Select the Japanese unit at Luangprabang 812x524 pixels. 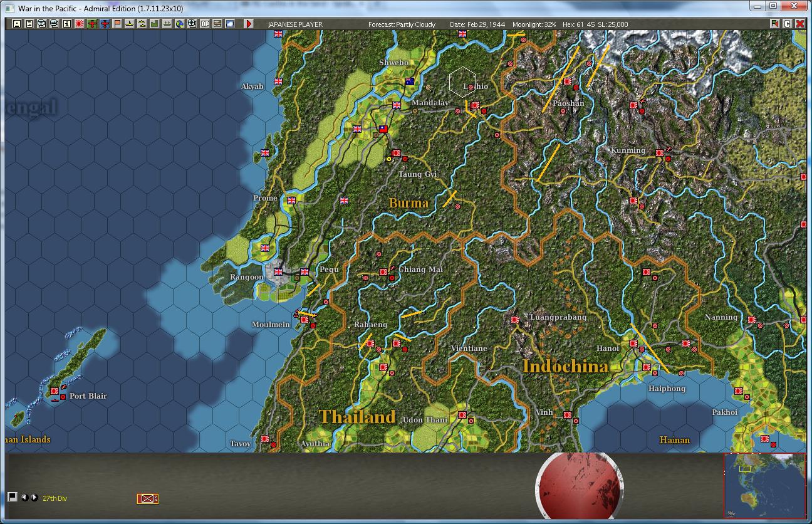click(514, 320)
